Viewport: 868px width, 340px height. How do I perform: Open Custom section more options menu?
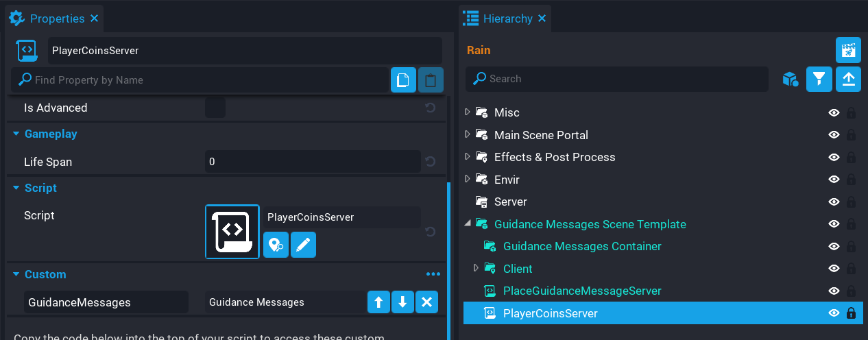(x=433, y=274)
